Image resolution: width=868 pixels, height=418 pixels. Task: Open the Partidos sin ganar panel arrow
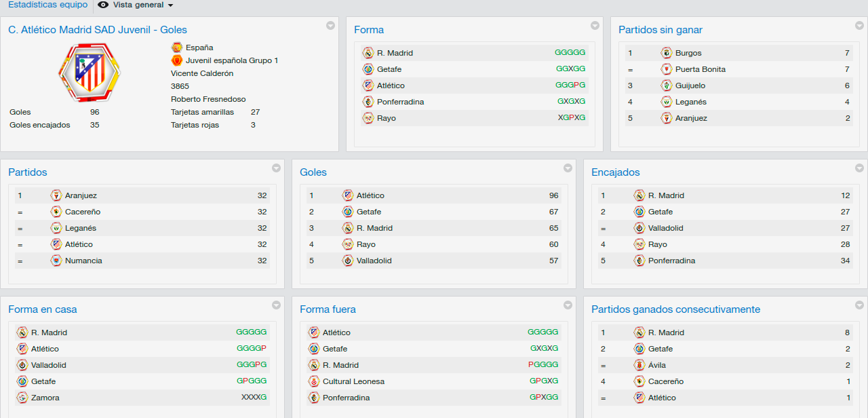(859, 26)
